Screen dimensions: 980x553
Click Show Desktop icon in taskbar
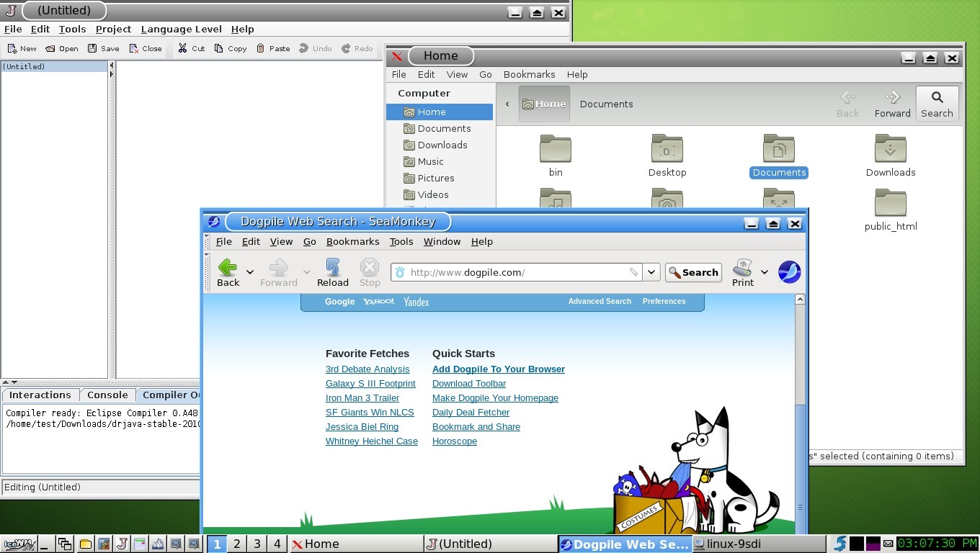click(47, 544)
